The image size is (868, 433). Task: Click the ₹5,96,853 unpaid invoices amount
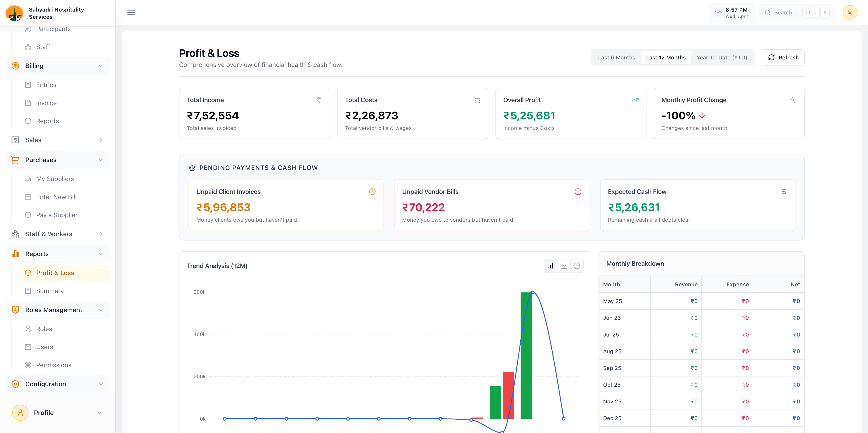pos(223,207)
